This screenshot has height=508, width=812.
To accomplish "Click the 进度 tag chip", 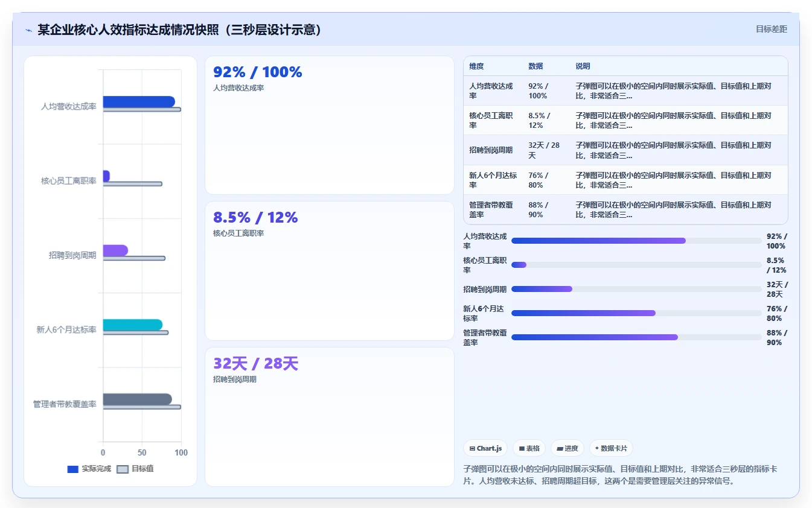I will pyautogui.click(x=567, y=448).
